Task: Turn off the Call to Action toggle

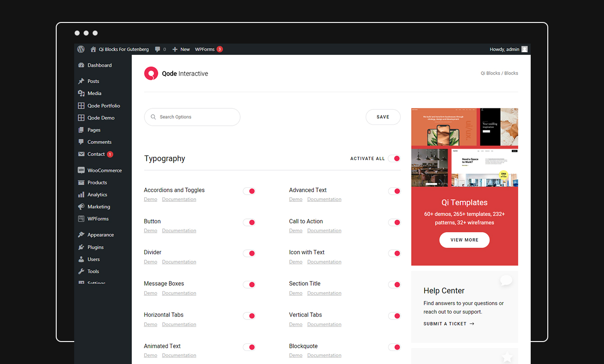Action: click(394, 222)
